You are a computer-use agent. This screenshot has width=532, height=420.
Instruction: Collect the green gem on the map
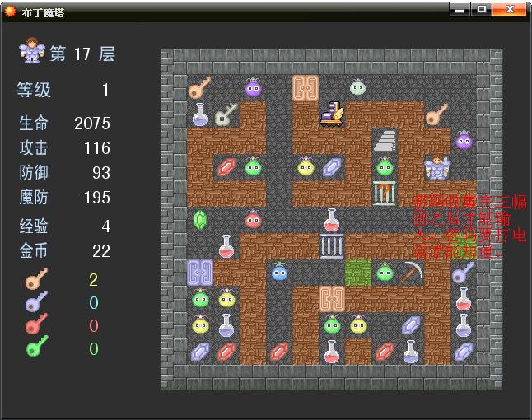(x=200, y=220)
